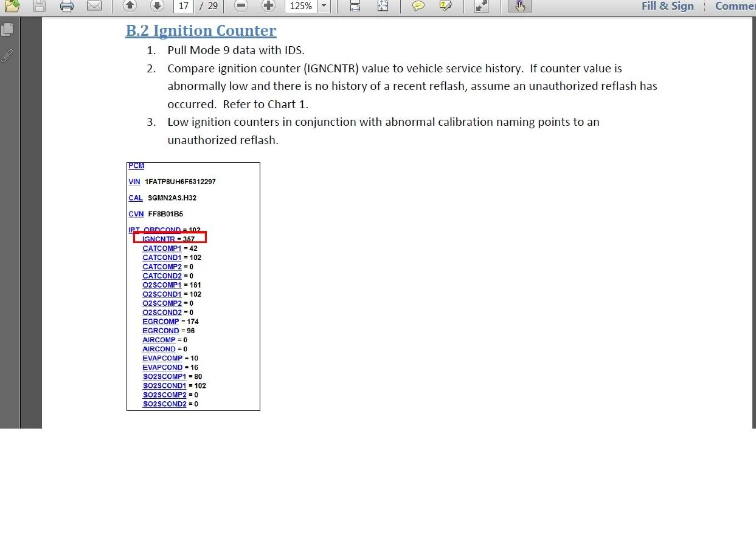Click the CAL link
The width and height of the screenshot is (756, 552).
point(136,198)
